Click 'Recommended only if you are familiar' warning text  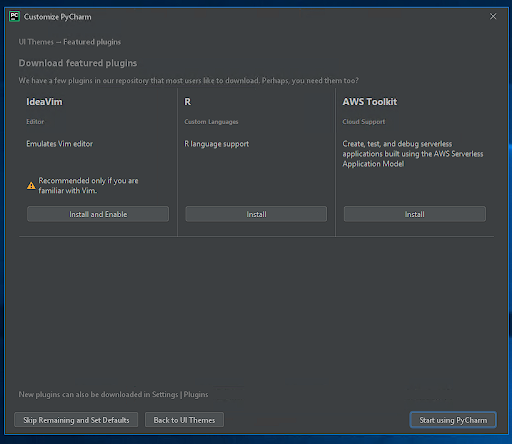[x=88, y=185]
